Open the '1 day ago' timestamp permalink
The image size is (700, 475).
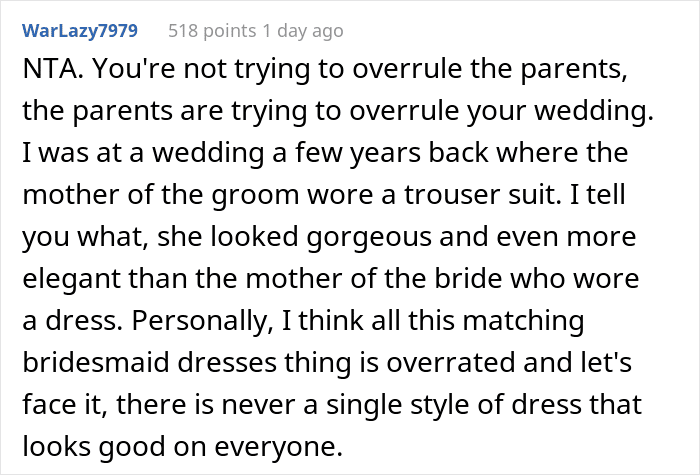tap(303, 31)
